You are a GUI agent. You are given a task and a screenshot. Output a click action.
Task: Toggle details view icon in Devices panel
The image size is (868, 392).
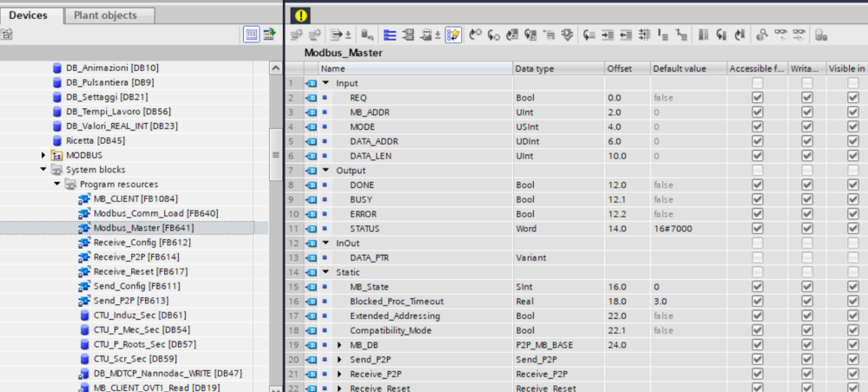[252, 35]
